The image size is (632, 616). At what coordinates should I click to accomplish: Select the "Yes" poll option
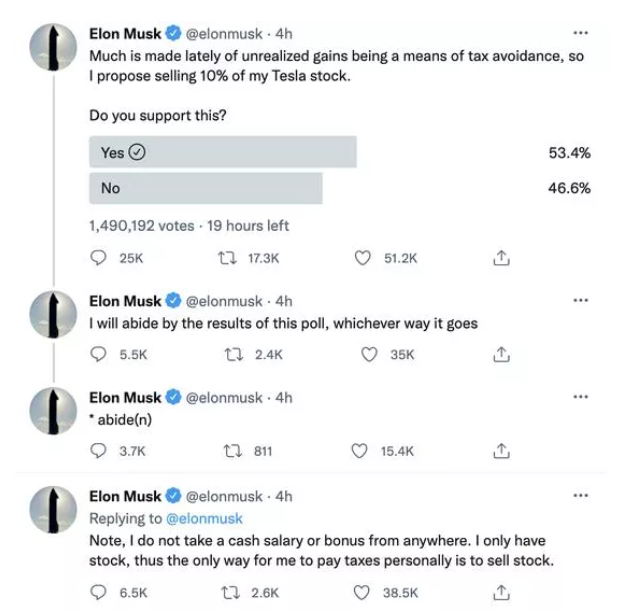222,152
